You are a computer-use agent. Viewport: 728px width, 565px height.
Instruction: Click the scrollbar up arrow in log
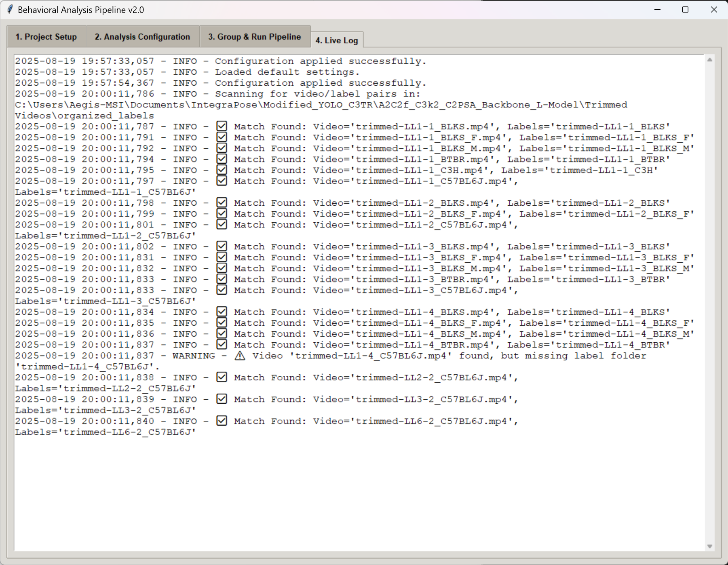pyautogui.click(x=709, y=60)
